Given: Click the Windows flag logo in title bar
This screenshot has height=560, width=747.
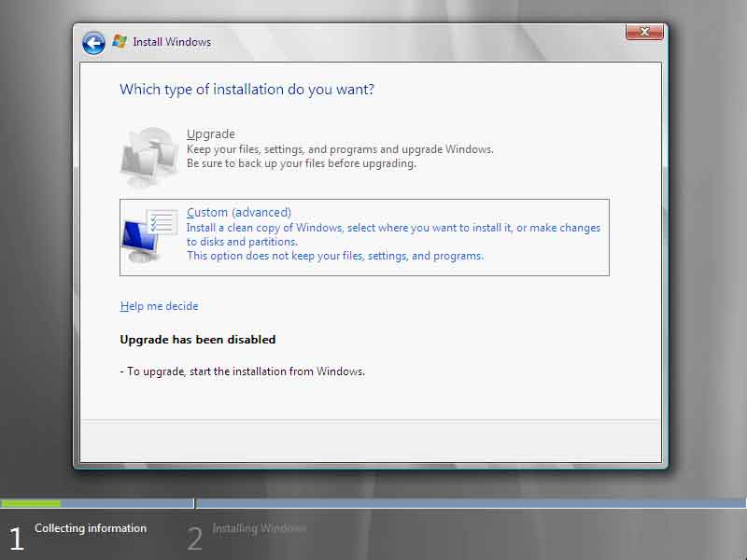Looking at the screenshot, I should 120,42.
